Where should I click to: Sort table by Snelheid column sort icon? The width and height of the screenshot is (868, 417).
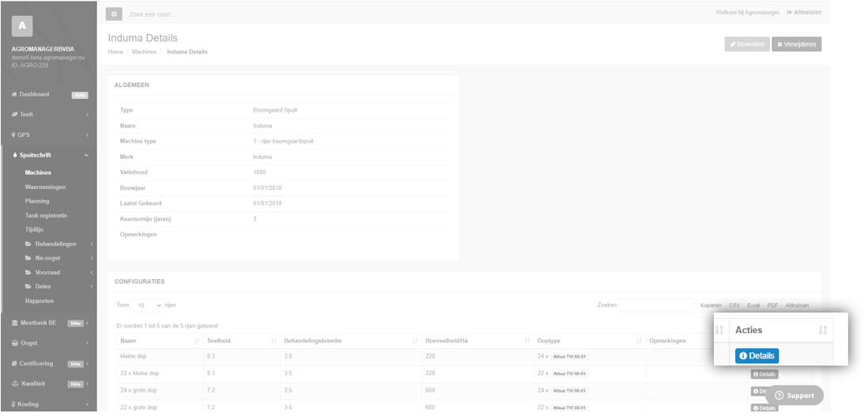[x=274, y=341]
